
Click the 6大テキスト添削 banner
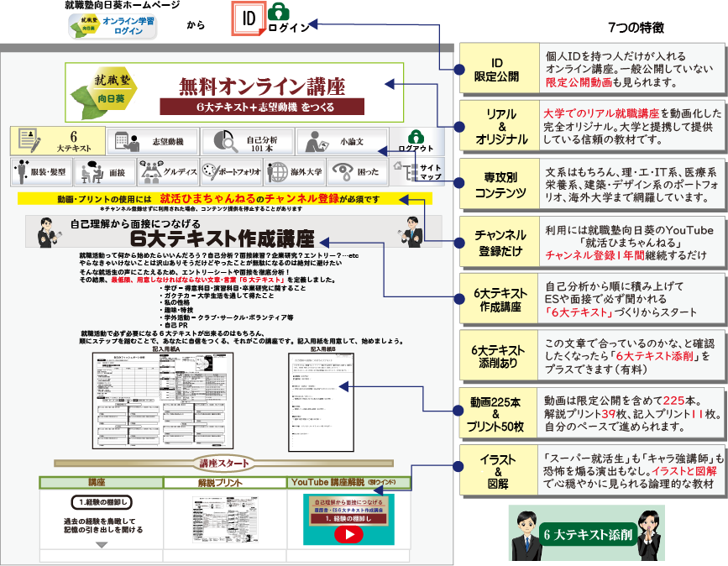click(585, 533)
